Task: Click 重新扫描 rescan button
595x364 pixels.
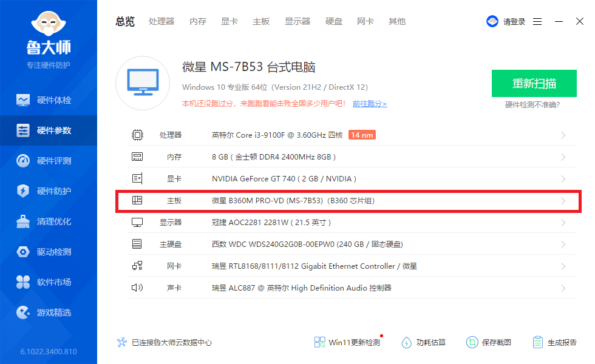Action: 534,84
